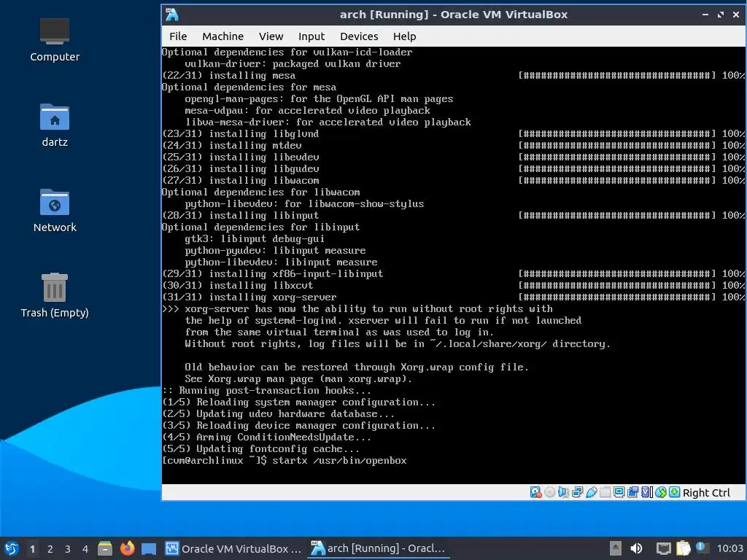Click the shared folders status icon
Image resolution: width=747 pixels, height=560 pixels.
point(605,492)
